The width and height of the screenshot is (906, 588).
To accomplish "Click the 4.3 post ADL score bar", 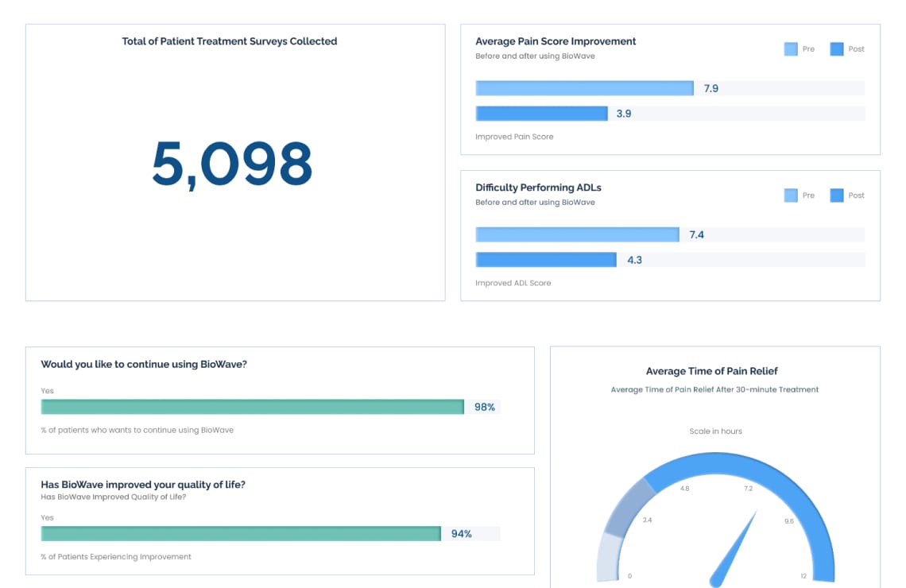I will tap(546, 260).
